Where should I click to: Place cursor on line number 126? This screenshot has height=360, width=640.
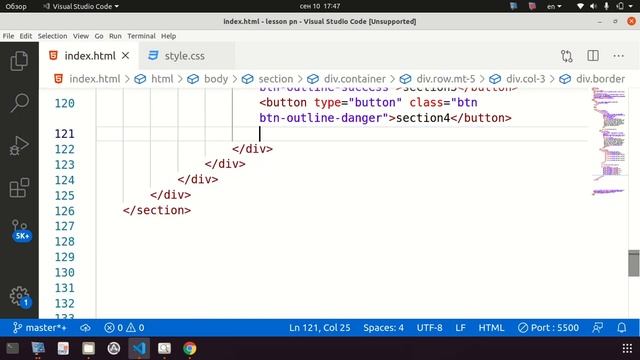(64, 211)
